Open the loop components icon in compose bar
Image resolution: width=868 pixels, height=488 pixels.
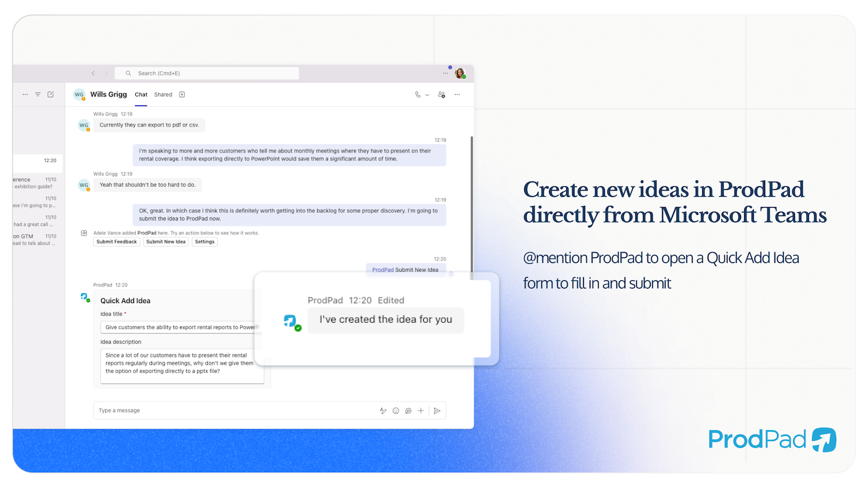coord(409,410)
